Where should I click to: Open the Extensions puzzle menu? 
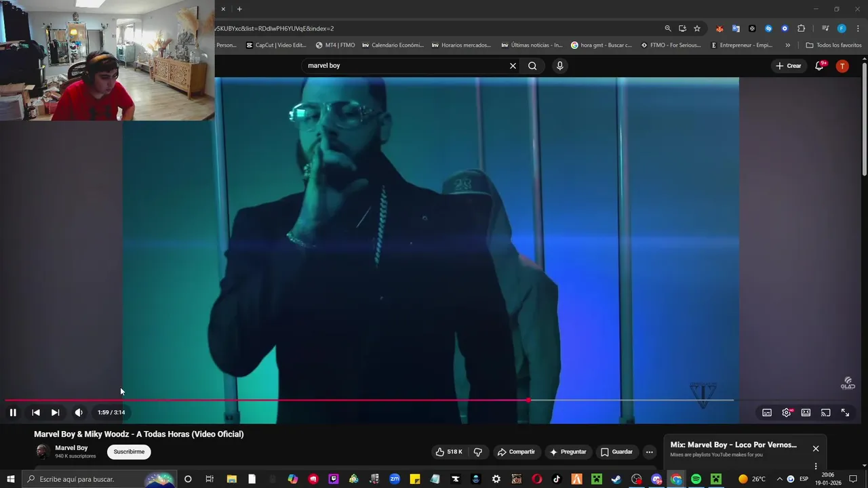pos(801,28)
